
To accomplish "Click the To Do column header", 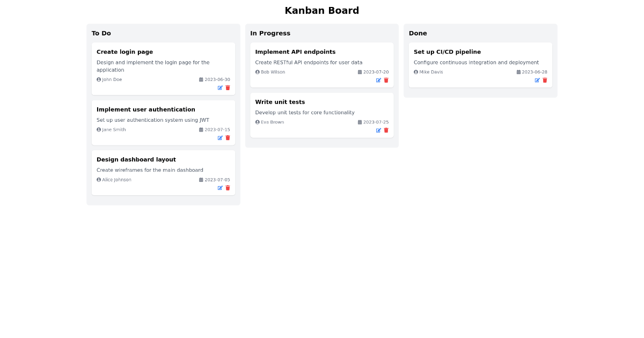I will (x=101, y=33).
